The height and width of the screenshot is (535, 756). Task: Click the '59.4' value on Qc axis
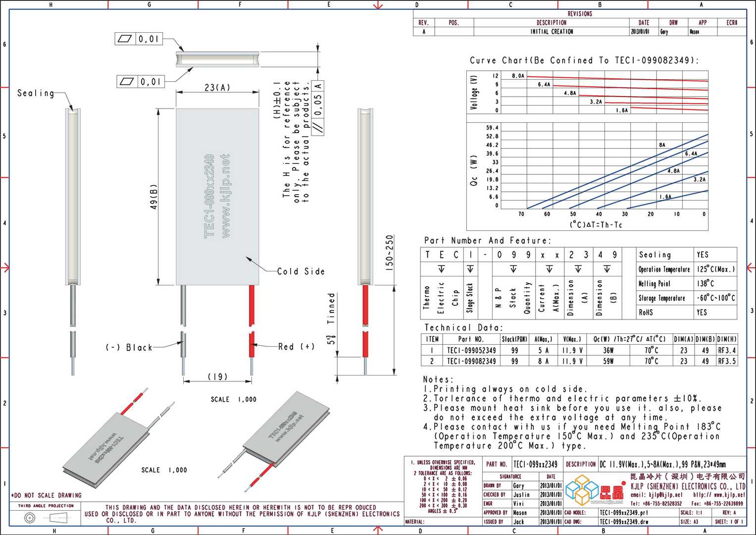[493, 128]
